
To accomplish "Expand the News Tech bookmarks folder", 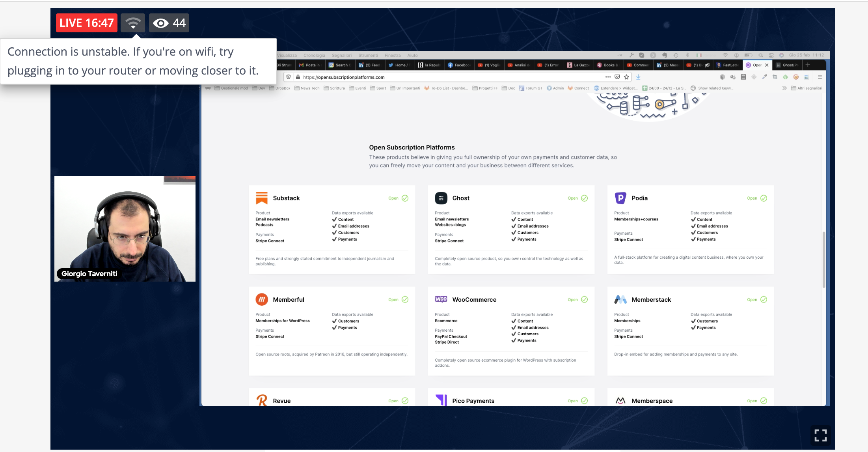I will coord(307,88).
